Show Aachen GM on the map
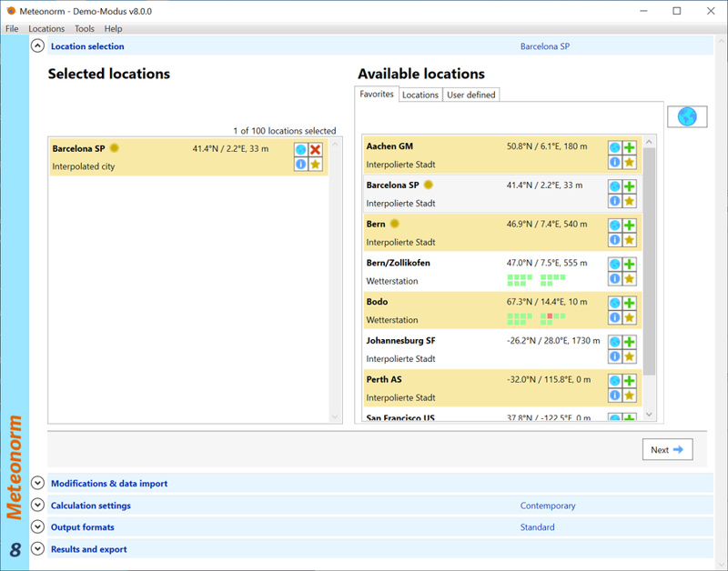Viewport: 728px width, 571px height. [615, 147]
